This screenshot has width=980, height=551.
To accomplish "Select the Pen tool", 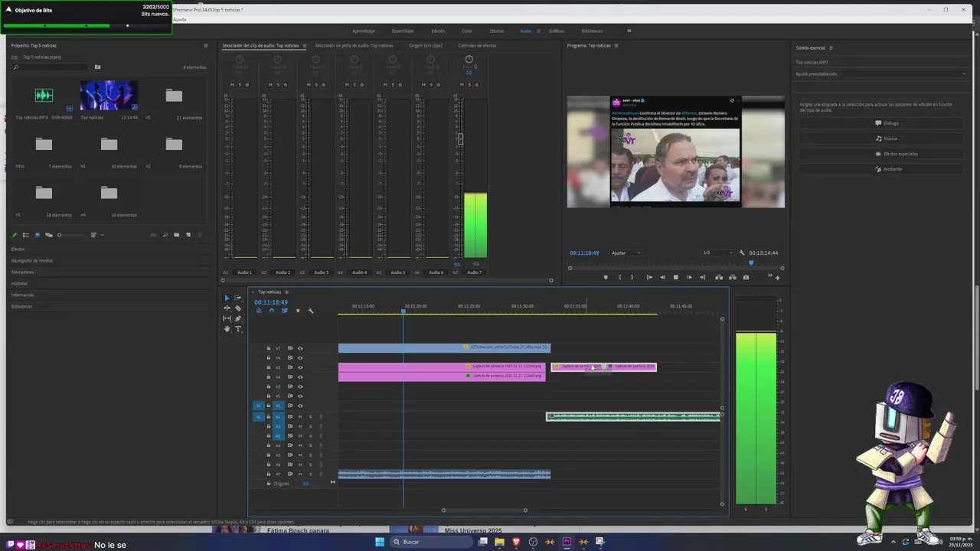I will (x=238, y=318).
